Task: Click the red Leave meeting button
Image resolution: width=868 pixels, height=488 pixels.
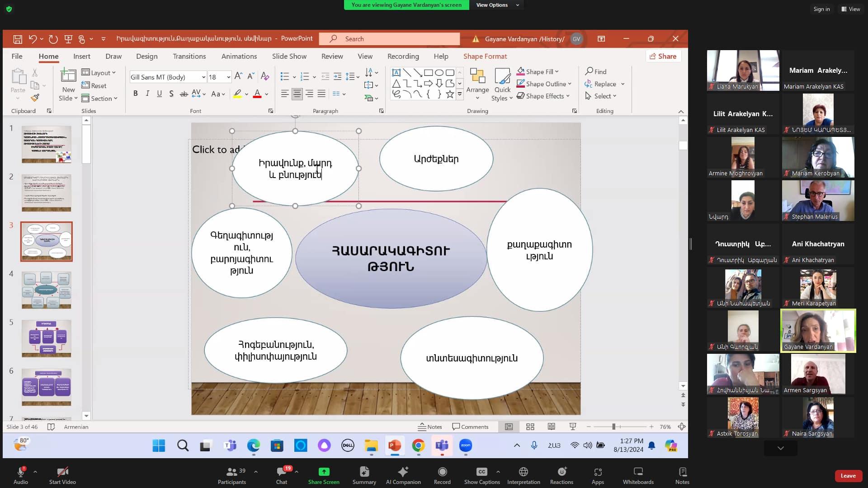Action: pyautogui.click(x=848, y=475)
